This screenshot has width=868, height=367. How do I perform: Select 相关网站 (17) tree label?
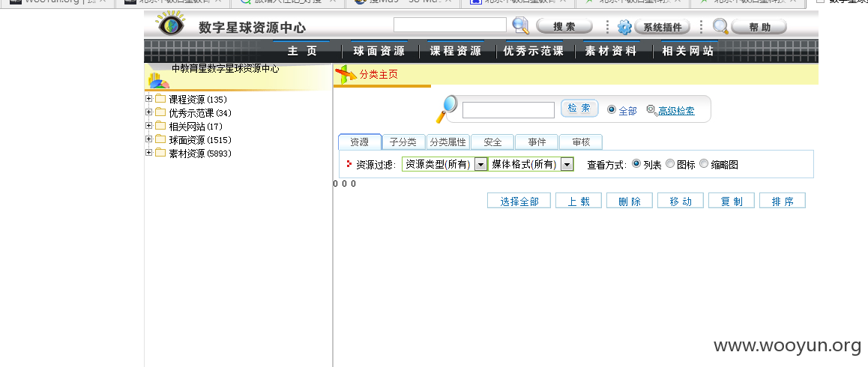click(x=196, y=127)
